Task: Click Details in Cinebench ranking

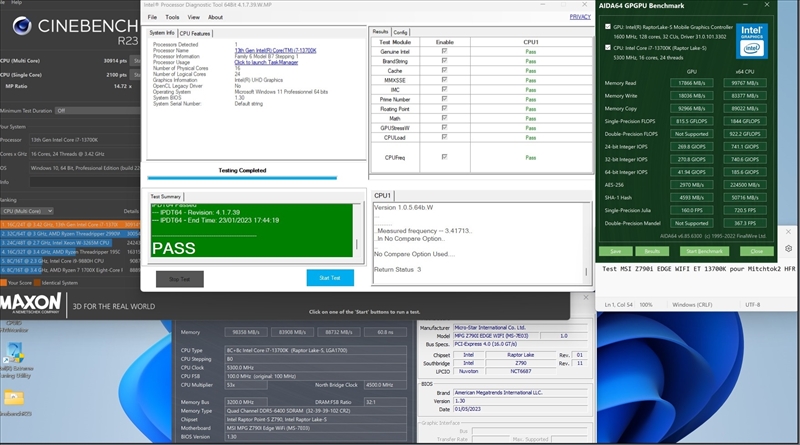Action: coord(131,211)
